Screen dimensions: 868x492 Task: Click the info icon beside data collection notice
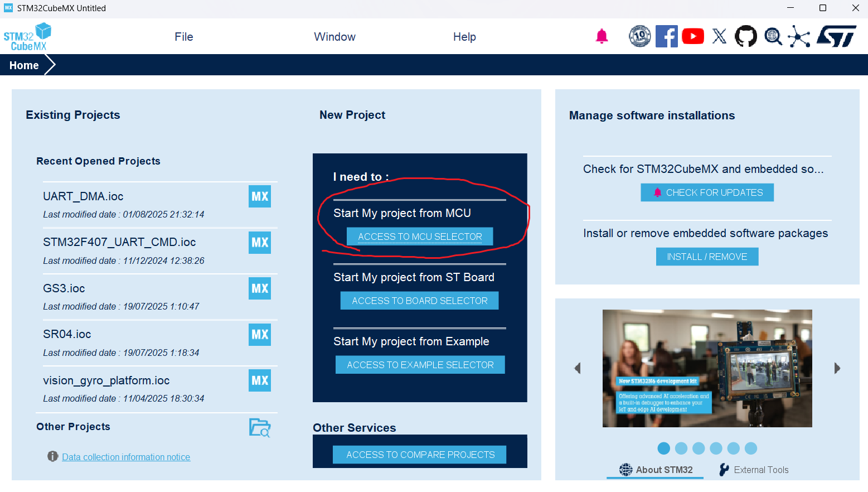point(53,456)
